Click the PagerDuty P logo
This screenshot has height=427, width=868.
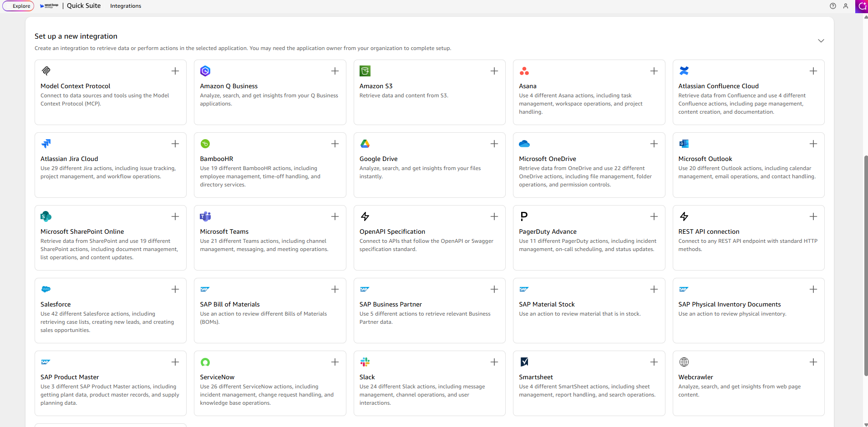(524, 216)
